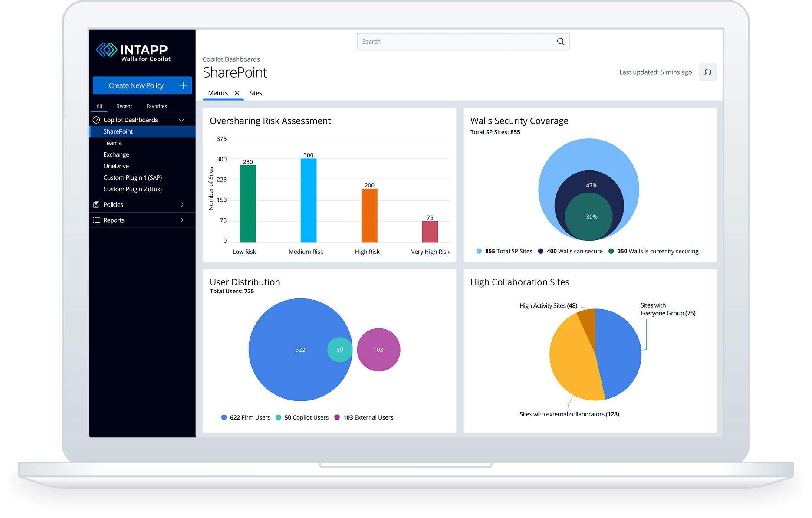The height and width of the screenshot is (518, 812).
Task: Expand the Policies section
Action: (x=183, y=204)
